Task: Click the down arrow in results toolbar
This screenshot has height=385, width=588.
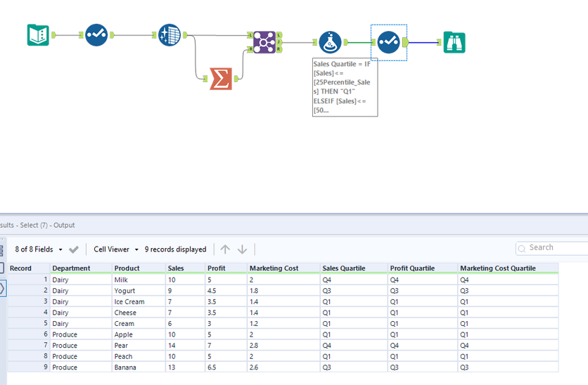Action: click(x=242, y=249)
